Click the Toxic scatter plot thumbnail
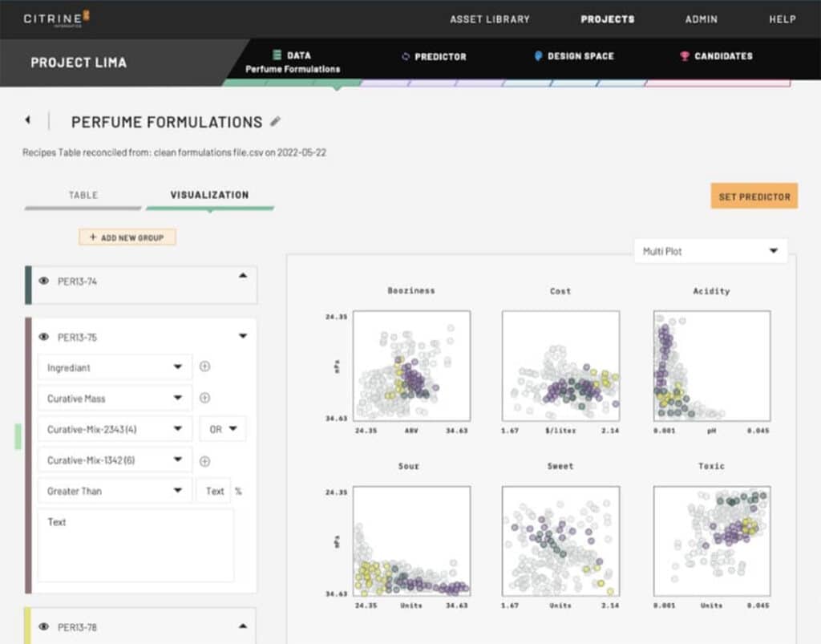Viewport: 821px width, 644px height. pyautogui.click(x=711, y=539)
